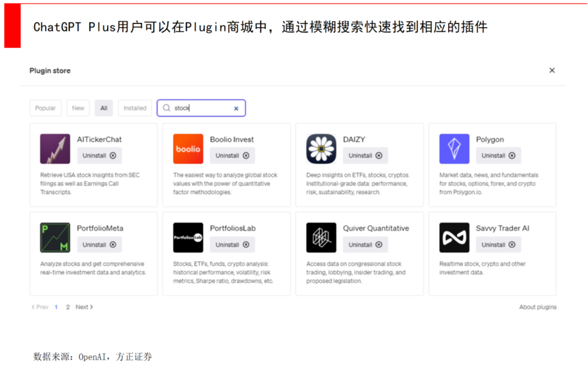Click the AITickerChat plugin icon
Screen dimensions: 588x372
tap(54, 149)
